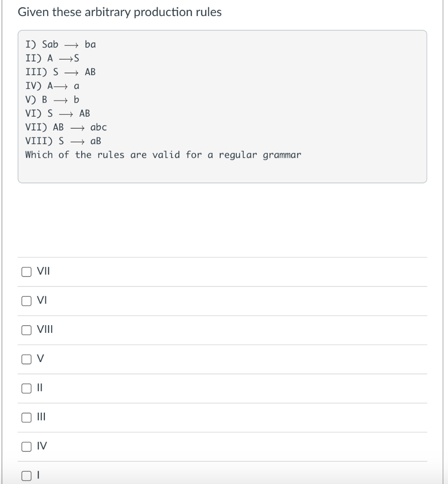Viewport: 448px width, 484px height.
Task: Check the answer option VI
Action: click(26, 301)
